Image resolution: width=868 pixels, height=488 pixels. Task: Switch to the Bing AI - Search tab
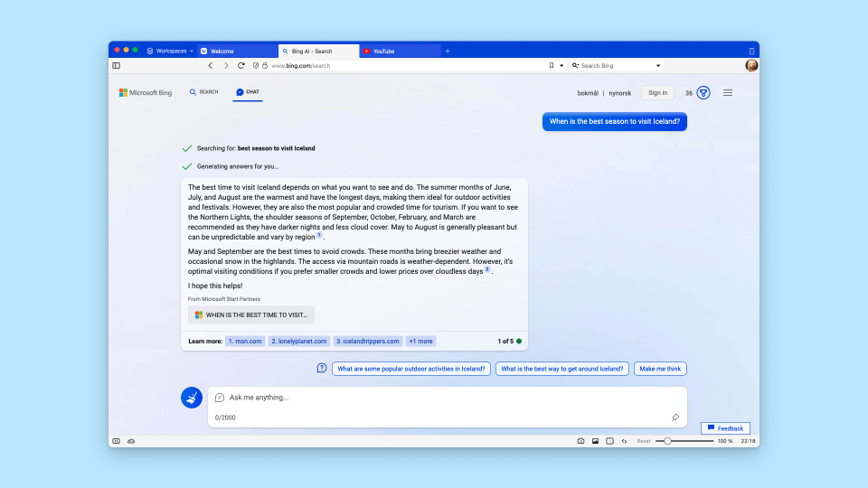(x=318, y=51)
